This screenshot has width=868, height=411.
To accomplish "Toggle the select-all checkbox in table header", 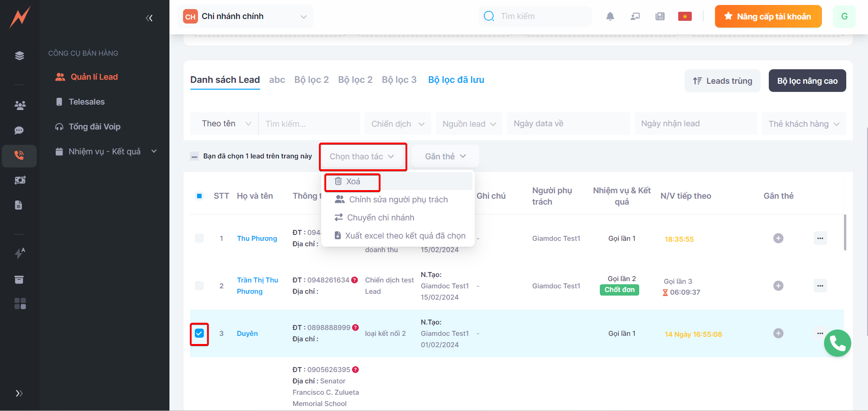I will pos(199,196).
